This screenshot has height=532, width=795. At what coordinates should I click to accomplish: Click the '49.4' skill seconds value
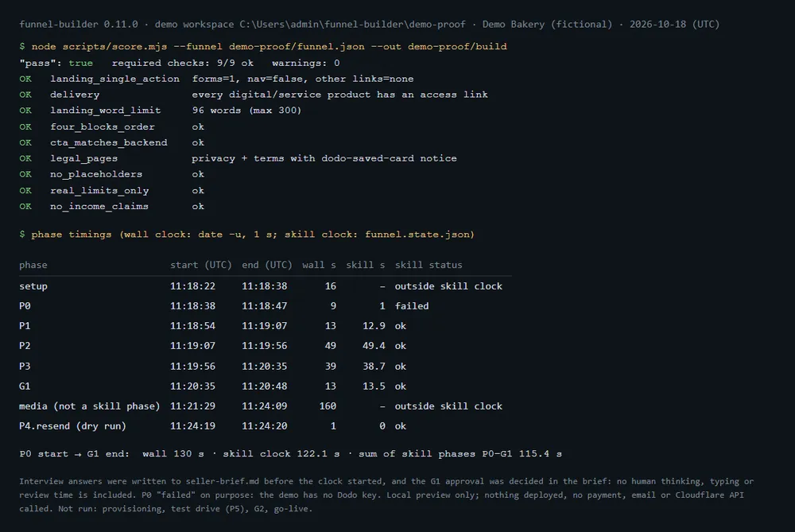point(374,346)
